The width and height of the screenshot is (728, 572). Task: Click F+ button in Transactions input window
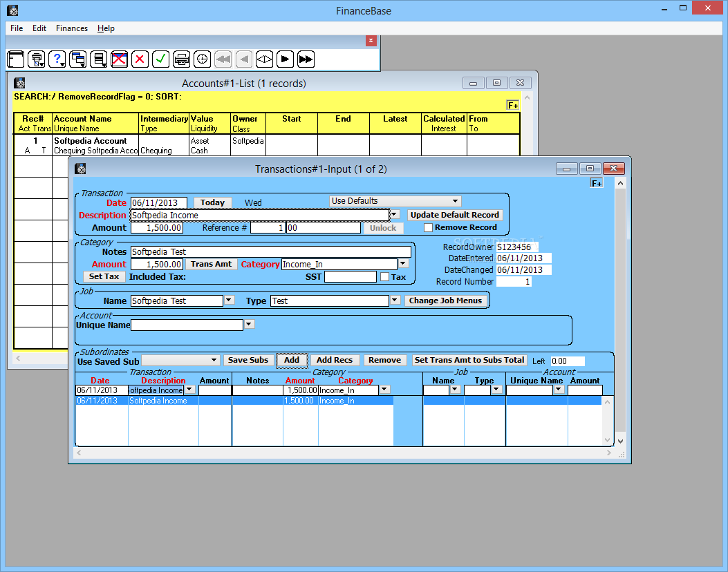(597, 183)
